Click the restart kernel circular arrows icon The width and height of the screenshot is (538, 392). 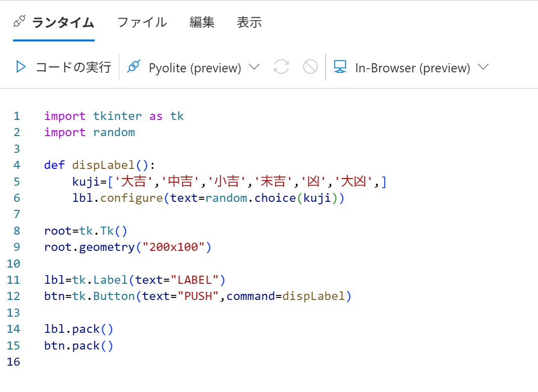pyautogui.click(x=281, y=67)
